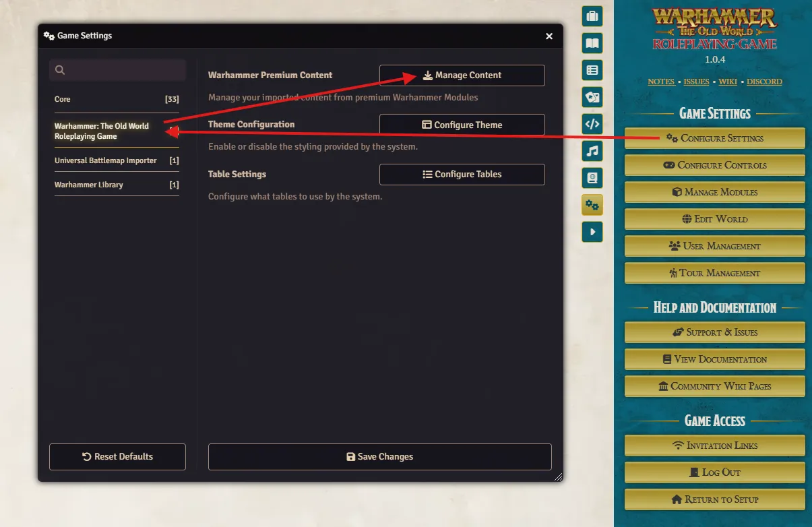Open the Playlists music note tab
This screenshot has width=812, height=527.
tap(592, 151)
